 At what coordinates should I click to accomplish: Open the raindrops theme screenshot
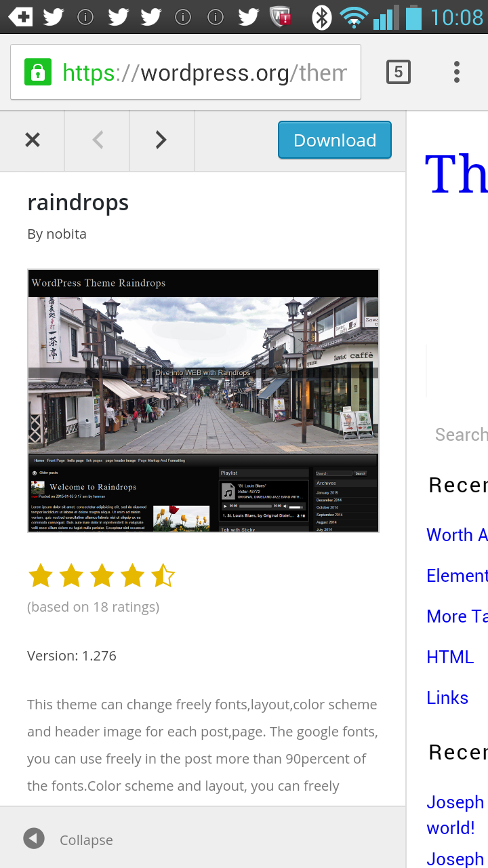tap(203, 401)
